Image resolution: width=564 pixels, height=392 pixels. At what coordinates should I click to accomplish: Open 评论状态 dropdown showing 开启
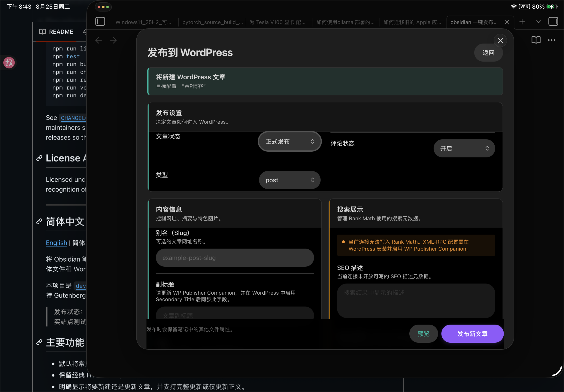click(464, 148)
